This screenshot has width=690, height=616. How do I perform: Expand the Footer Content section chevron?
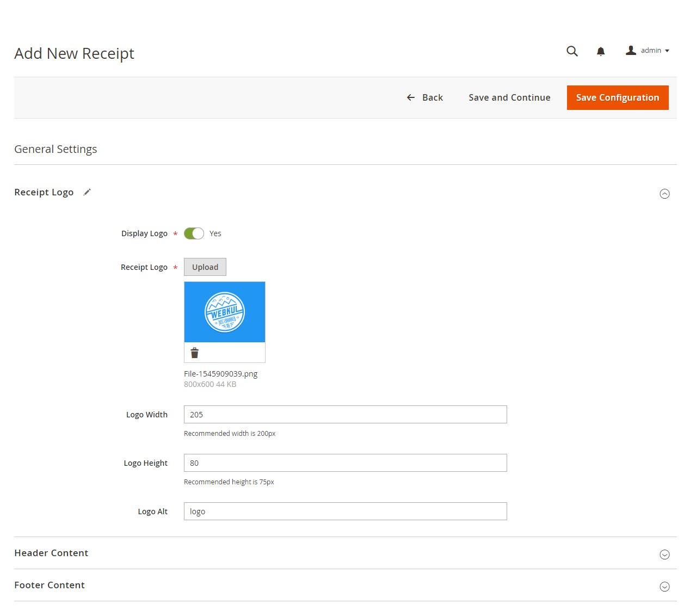click(664, 587)
